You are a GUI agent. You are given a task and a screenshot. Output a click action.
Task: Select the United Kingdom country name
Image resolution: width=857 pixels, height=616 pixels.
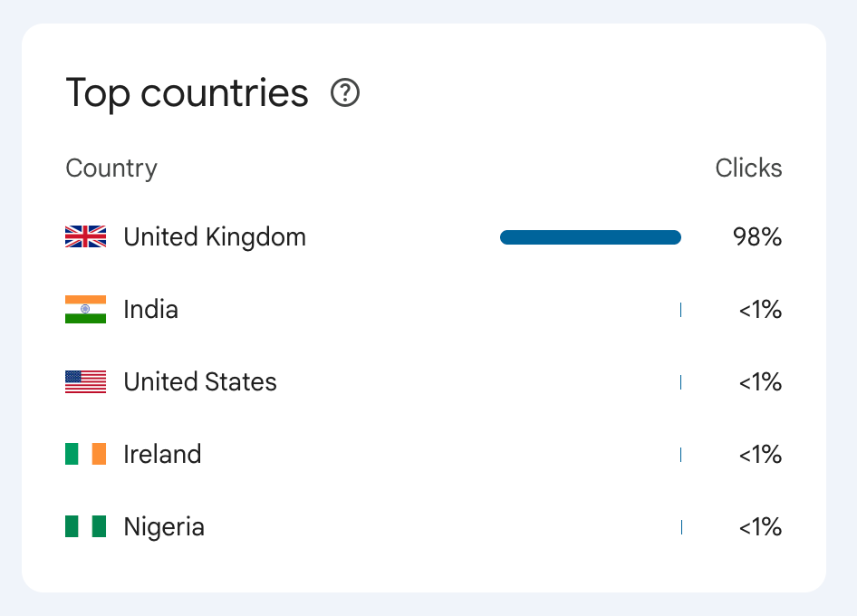click(x=215, y=237)
